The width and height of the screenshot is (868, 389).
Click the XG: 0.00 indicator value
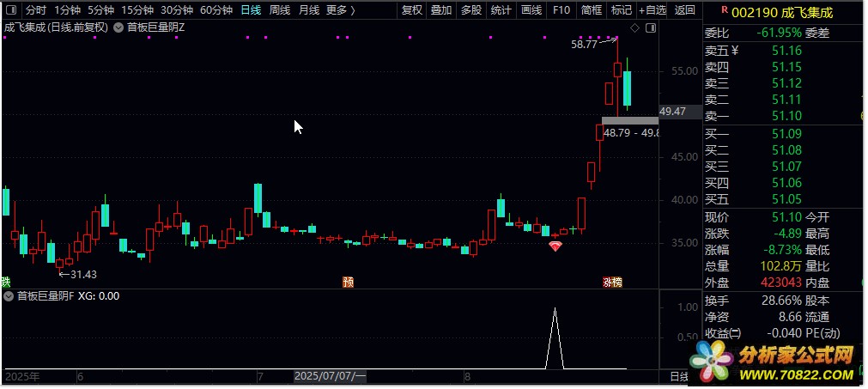pyautogui.click(x=99, y=296)
